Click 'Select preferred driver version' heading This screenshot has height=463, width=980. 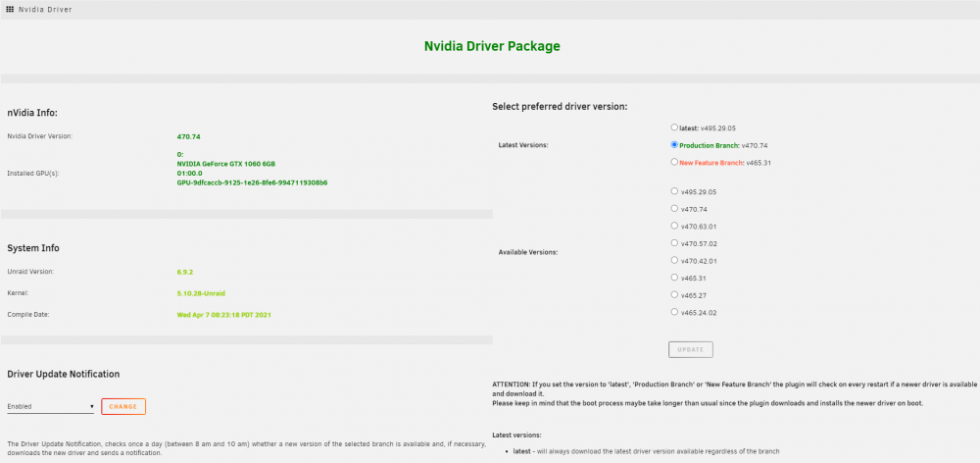[560, 107]
